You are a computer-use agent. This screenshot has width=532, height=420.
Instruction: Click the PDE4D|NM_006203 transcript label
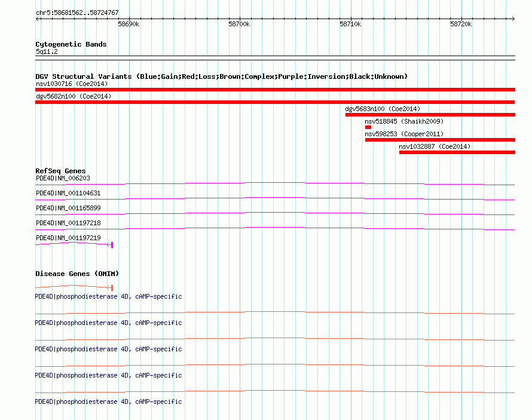pos(63,178)
